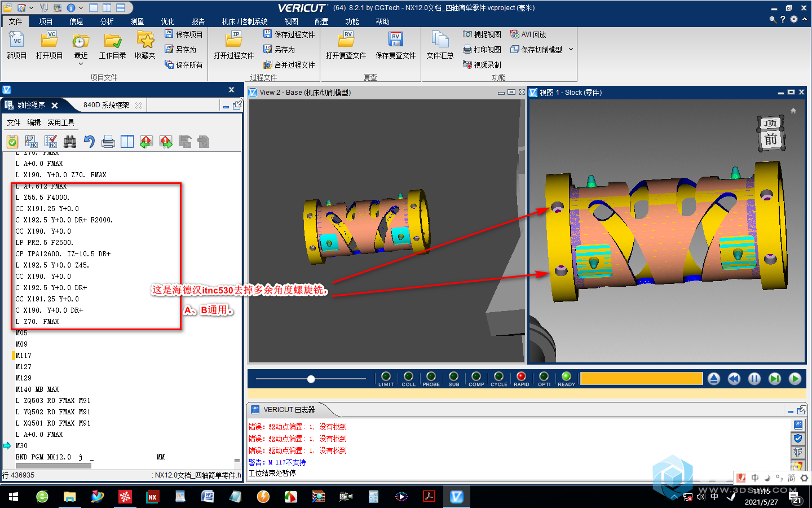
Task: Click 保存项目 save project
Action: pos(183,34)
